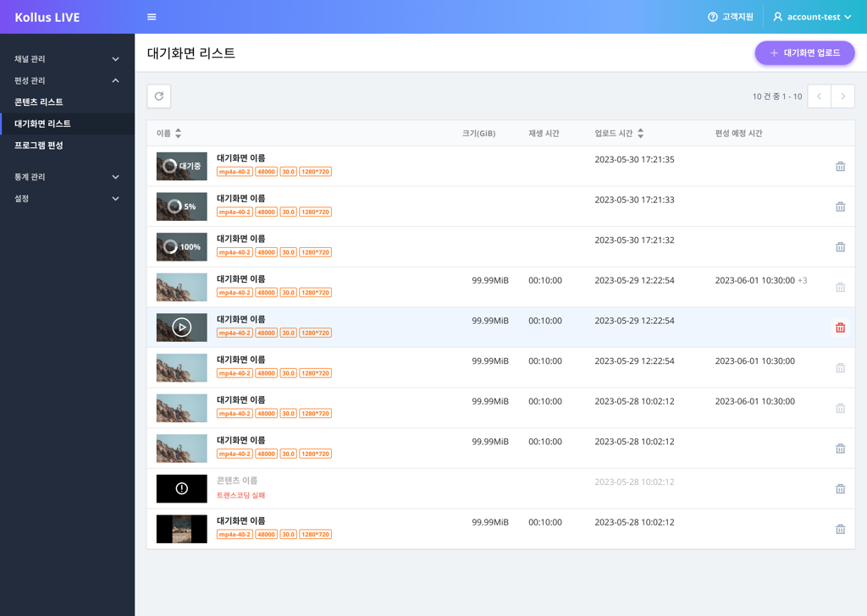Click 대기화면 업로드 button
867x616 pixels.
tap(804, 53)
